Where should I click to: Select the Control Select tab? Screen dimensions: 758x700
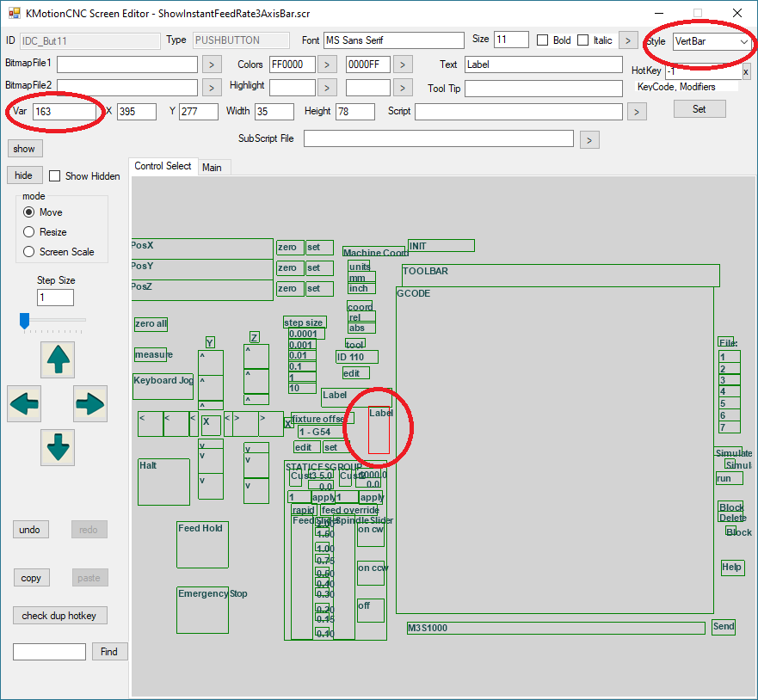point(163,166)
